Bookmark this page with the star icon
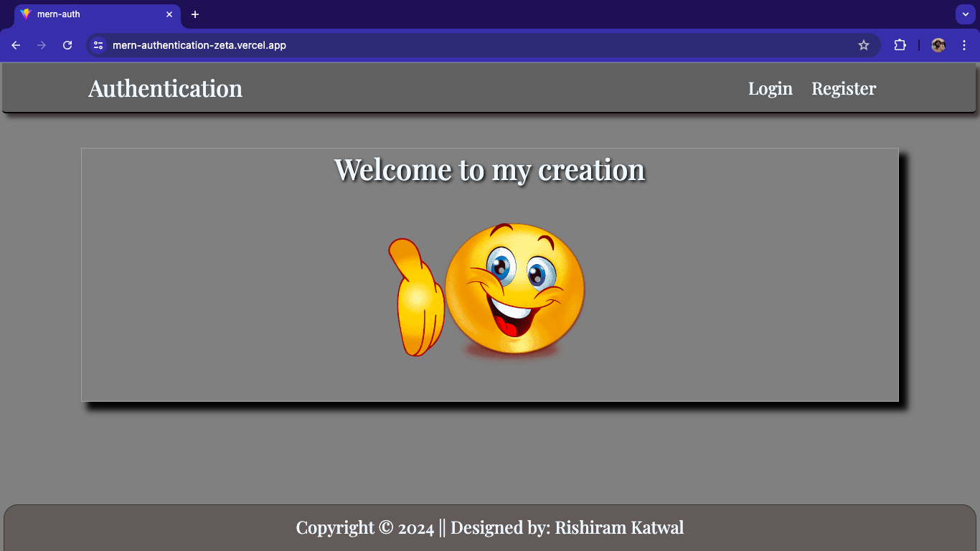 click(864, 45)
